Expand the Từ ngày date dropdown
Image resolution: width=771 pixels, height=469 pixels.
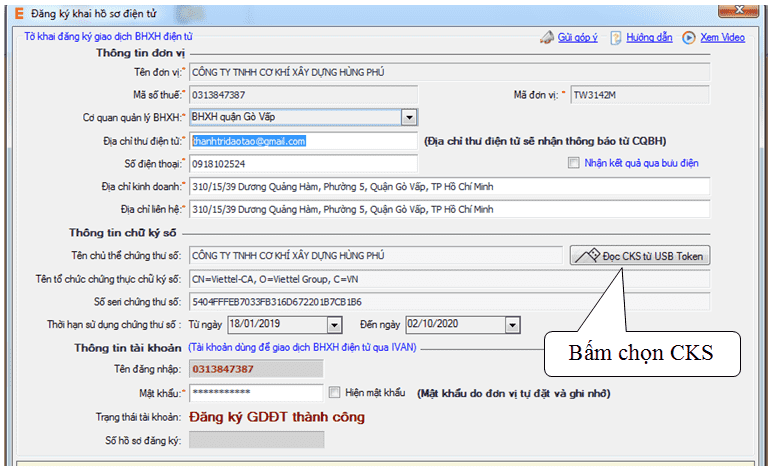tap(335, 324)
